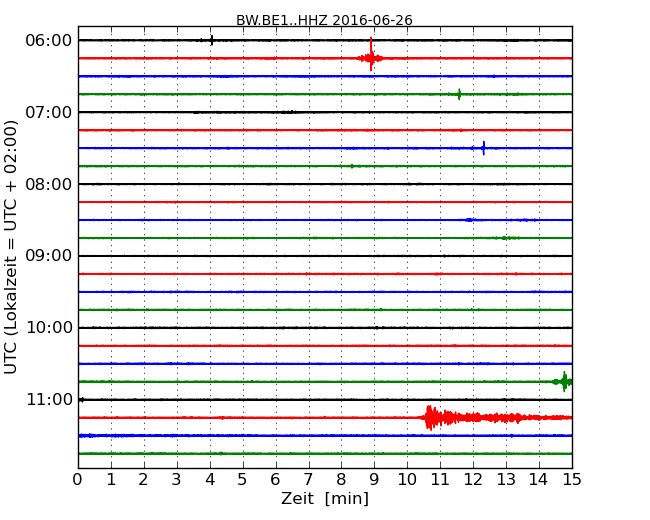Click the small blue blip near minute 11.8 on 08:30 trace

coord(469,220)
